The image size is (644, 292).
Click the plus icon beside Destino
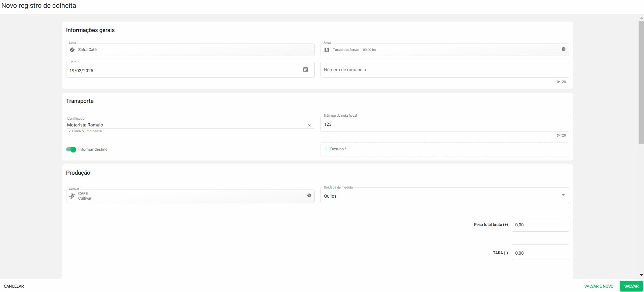click(x=326, y=149)
